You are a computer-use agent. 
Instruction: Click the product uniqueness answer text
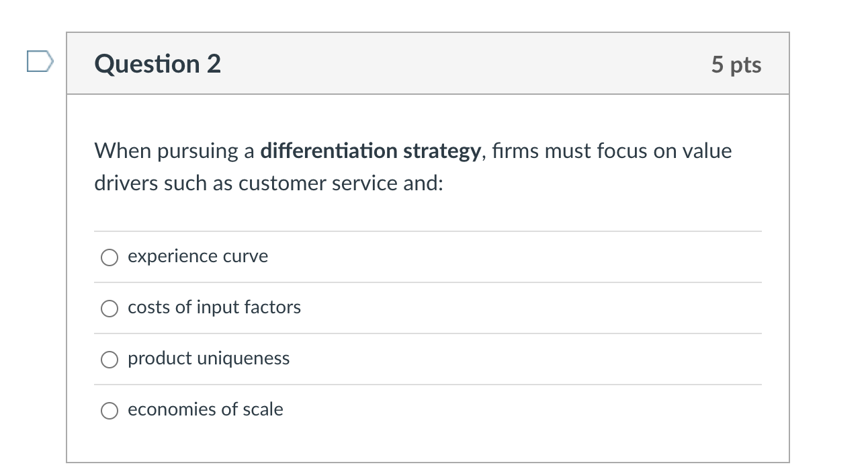[209, 358]
